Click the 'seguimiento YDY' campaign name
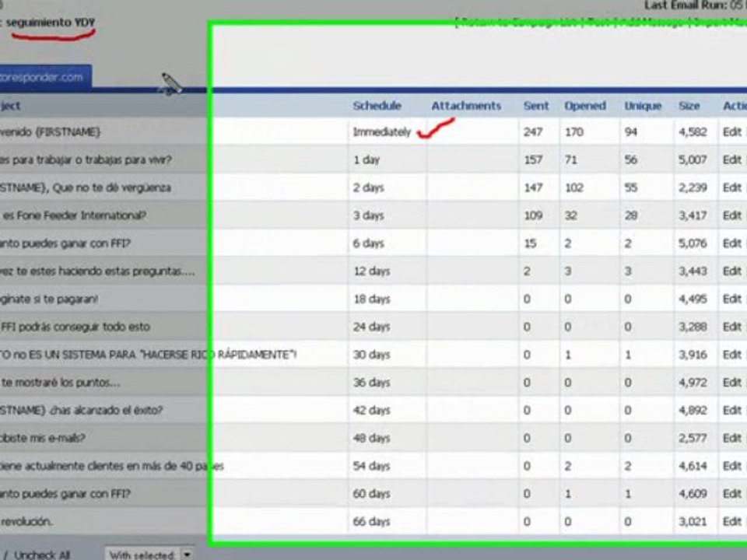 click(x=51, y=23)
